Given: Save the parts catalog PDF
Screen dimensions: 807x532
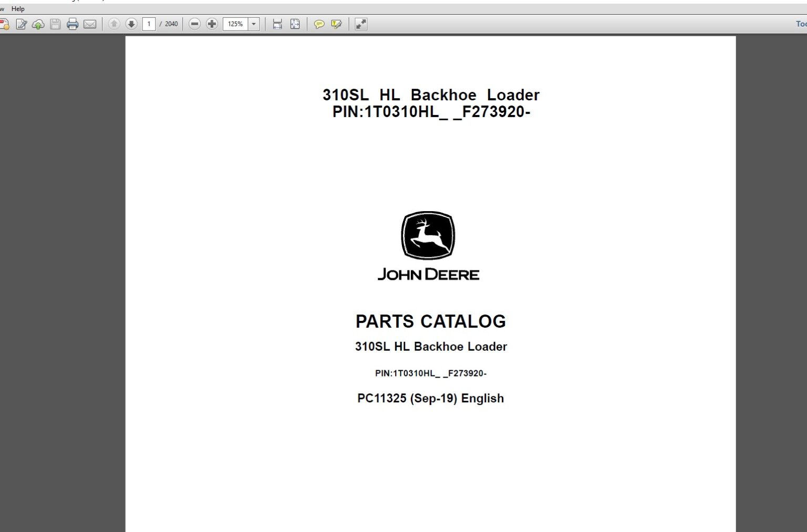Looking at the screenshot, I should 55,24.
